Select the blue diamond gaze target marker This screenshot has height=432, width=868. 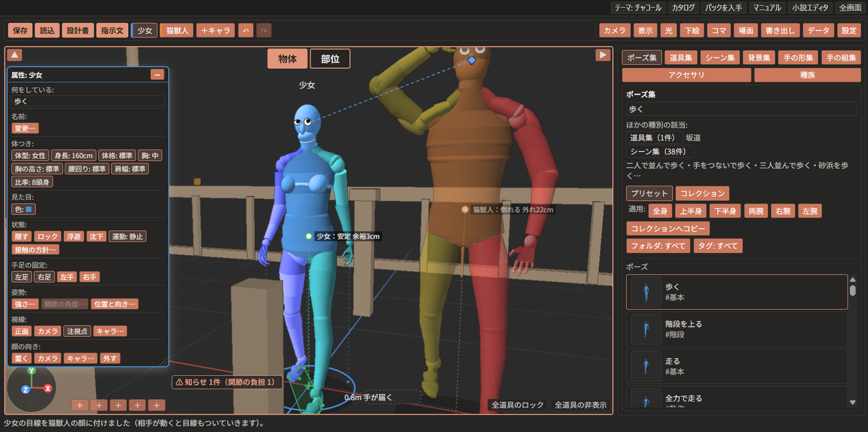click(471, 60)
